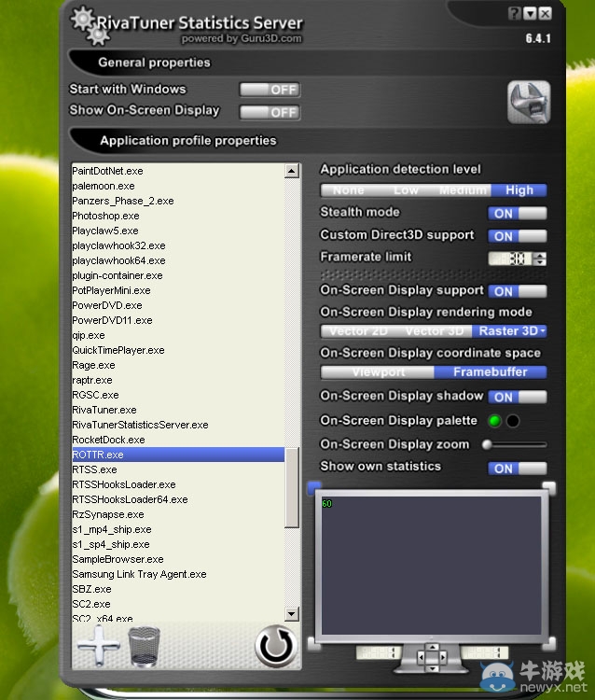Set detection level to None
595x700 pixels.
349,190
